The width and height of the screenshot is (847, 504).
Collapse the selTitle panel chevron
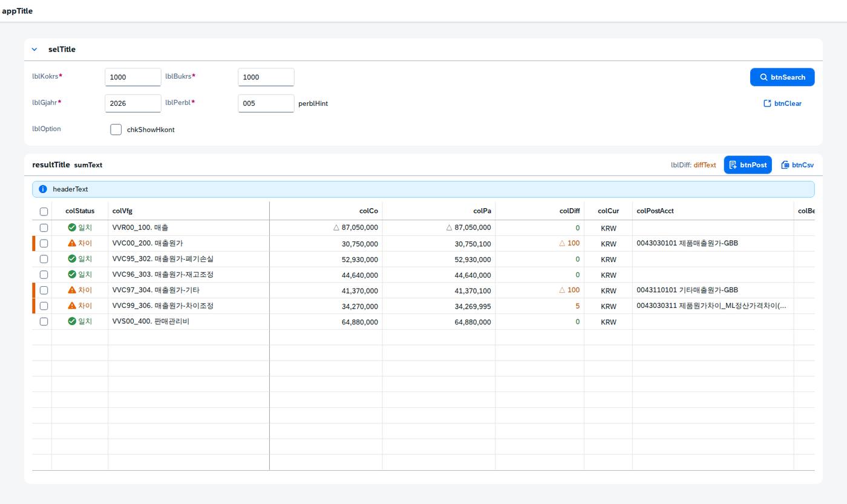pos(34,50)
